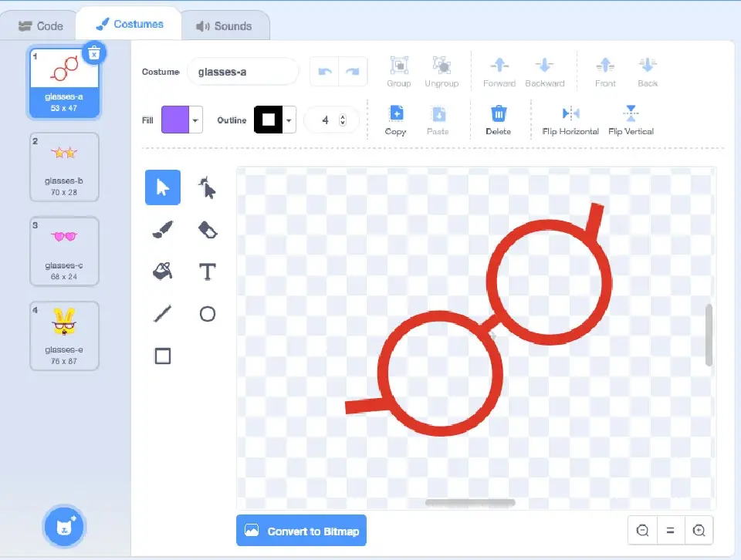Image resolution: width=741 pixels, height=560 pixels.
Task: Open the Costumes tab
Action: (129, 24)
